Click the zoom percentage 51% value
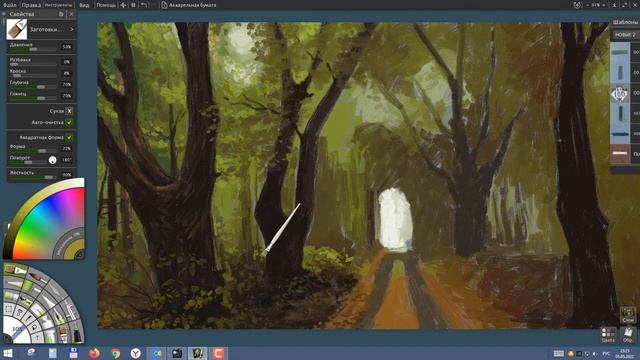Image resolution: width=640 pixels, height=360 pixels. 596,5
